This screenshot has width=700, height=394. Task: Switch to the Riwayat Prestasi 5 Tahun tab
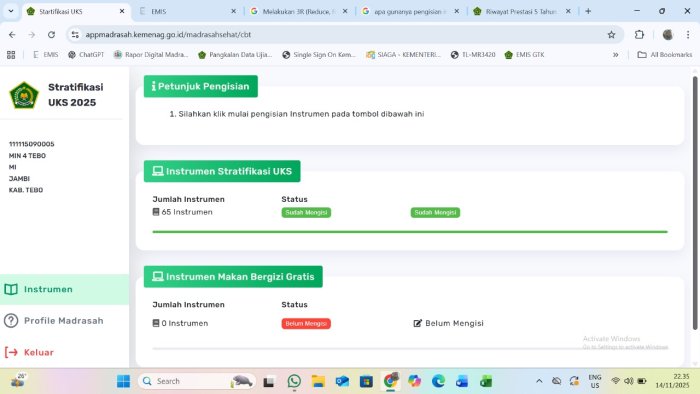point(521,12)
